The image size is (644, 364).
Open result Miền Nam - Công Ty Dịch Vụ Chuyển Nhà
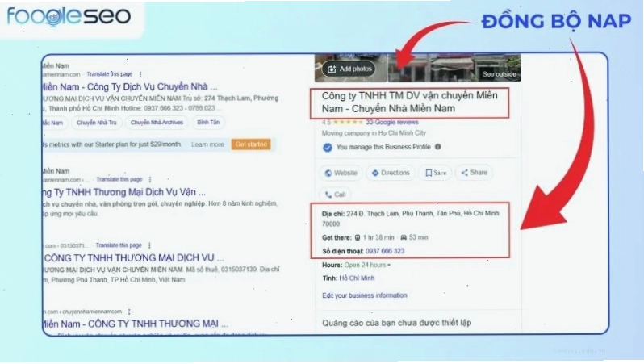(x=130, y=86)
